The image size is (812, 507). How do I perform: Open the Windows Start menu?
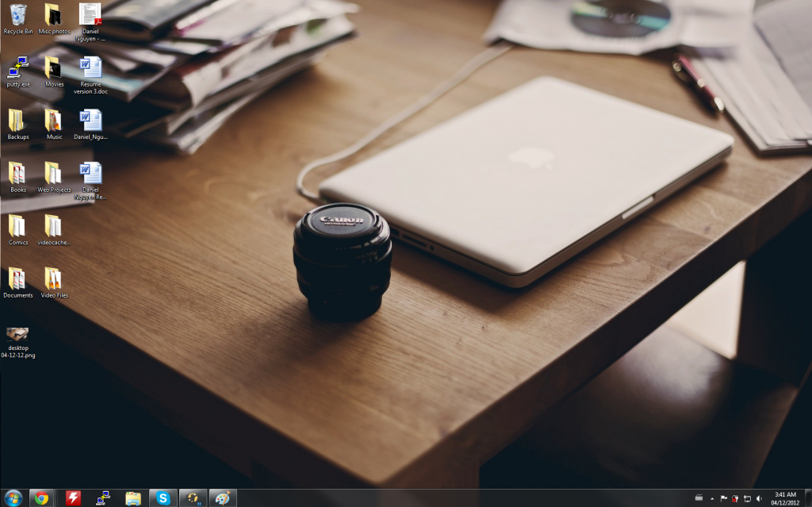13,498
